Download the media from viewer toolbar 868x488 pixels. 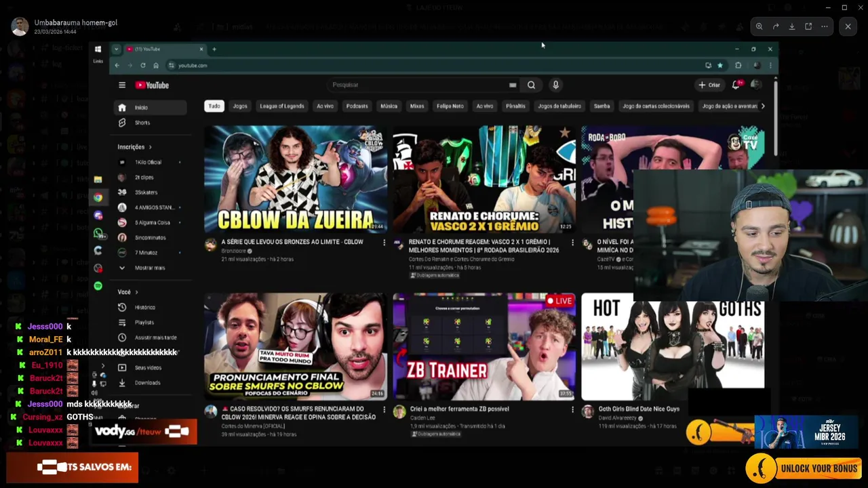[792, 26]
